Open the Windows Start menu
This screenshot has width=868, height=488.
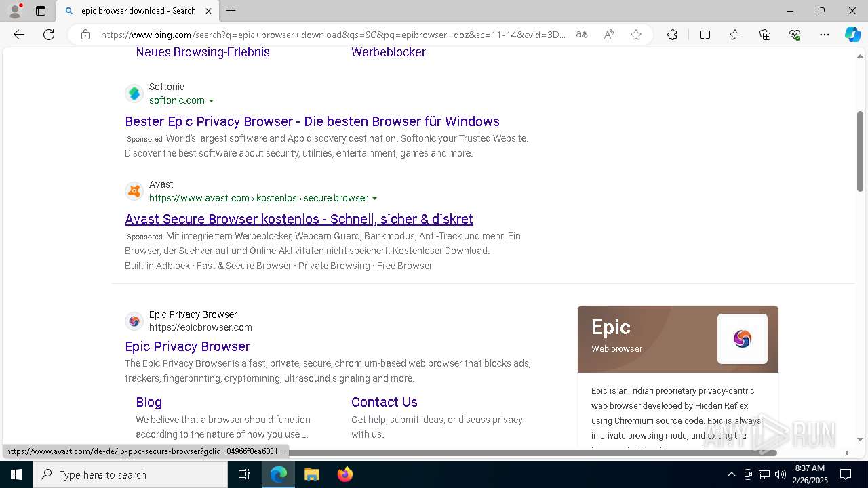point(16,474)
